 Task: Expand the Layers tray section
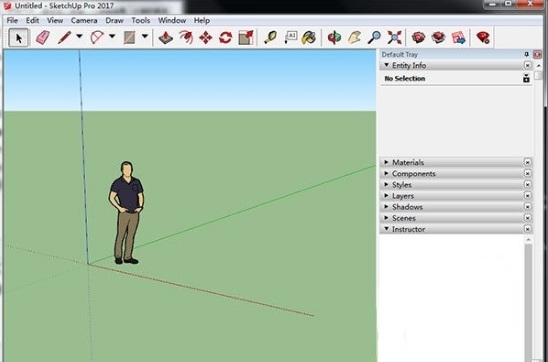pos(455,196)
